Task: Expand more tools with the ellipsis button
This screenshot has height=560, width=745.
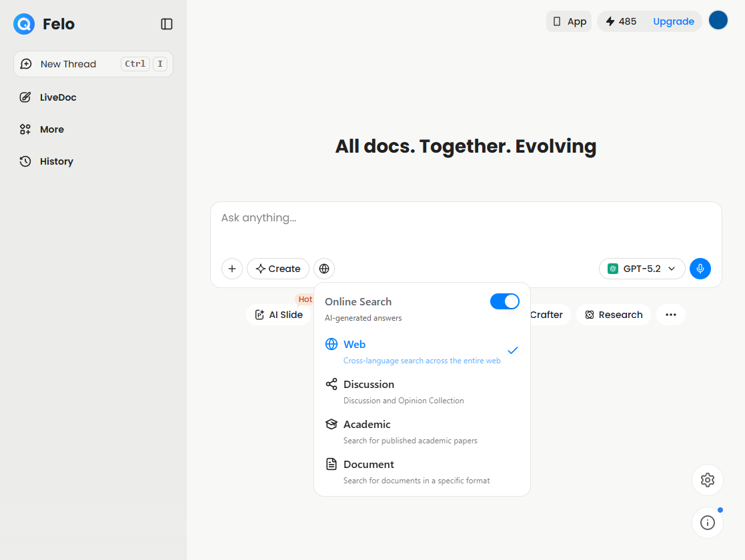Action: click(x=671, y=314)
